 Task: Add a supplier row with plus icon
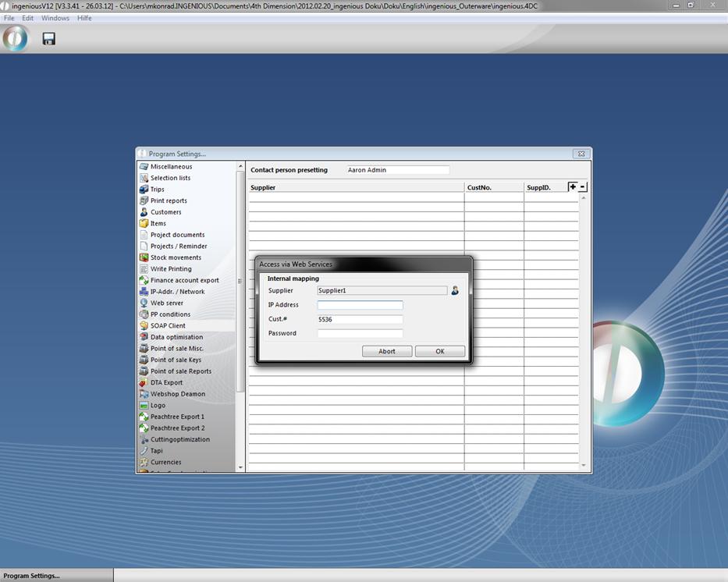coord(573,187)
